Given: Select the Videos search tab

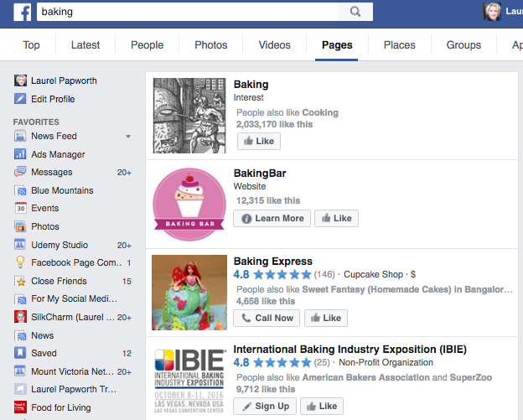Looking at the screenshot, I should pyautogui.click(x=275, y=45).
